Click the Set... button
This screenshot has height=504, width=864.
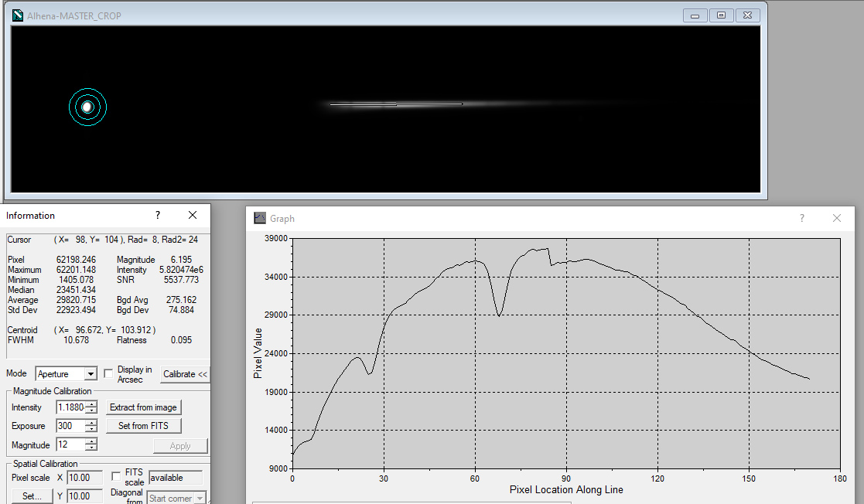(32, 495)
